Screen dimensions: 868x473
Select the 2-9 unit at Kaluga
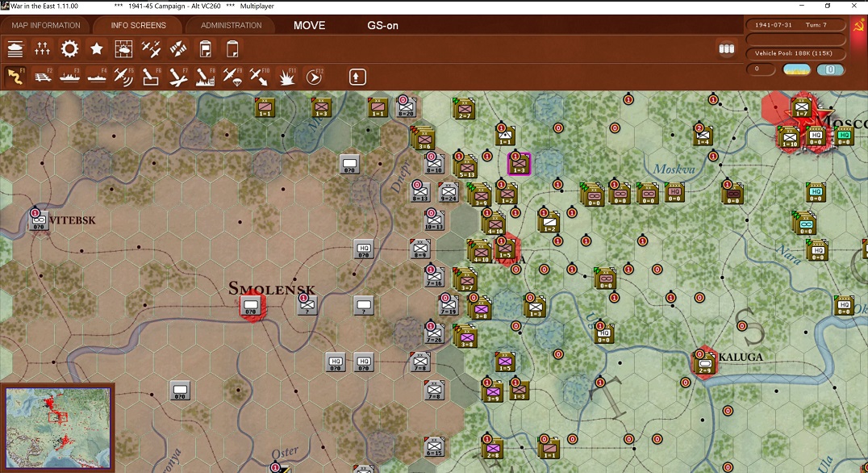(x=704, y=365)
